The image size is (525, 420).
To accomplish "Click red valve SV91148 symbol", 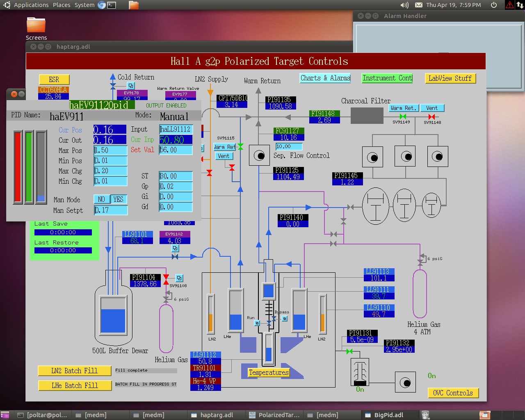I will 431,117.
